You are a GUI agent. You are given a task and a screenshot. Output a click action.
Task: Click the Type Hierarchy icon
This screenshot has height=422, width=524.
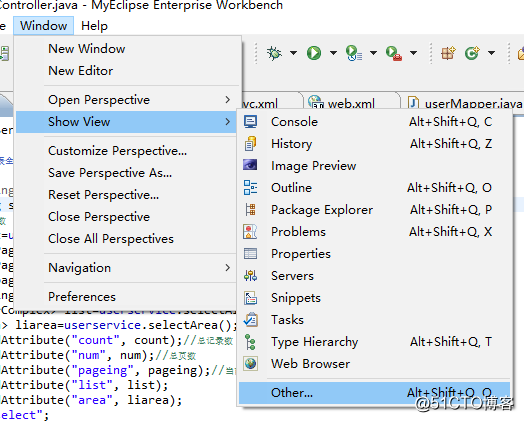pos(250,342)
